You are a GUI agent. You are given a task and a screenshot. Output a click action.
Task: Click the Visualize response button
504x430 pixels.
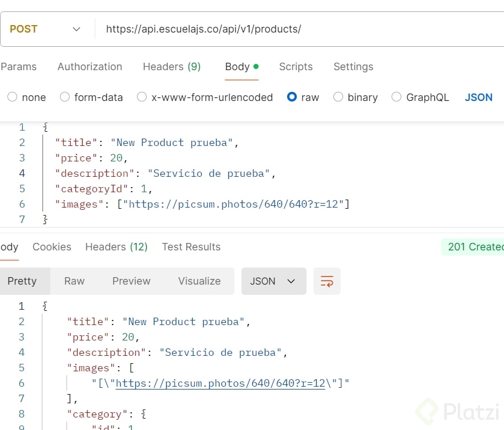199,281
